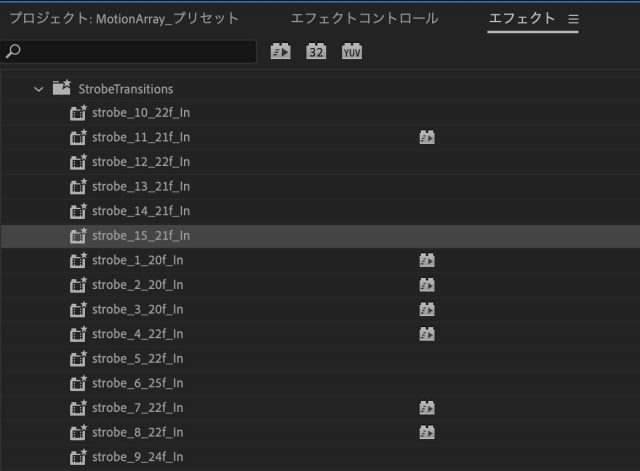640x471 pixels.
Task: Click the StrobeTransitions preset bin icon
Action: [x=62, y=88]
